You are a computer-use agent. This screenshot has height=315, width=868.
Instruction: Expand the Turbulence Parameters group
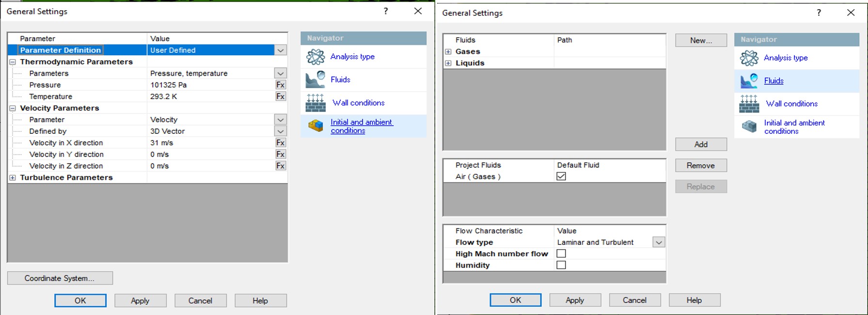click(x=13, y=178)
